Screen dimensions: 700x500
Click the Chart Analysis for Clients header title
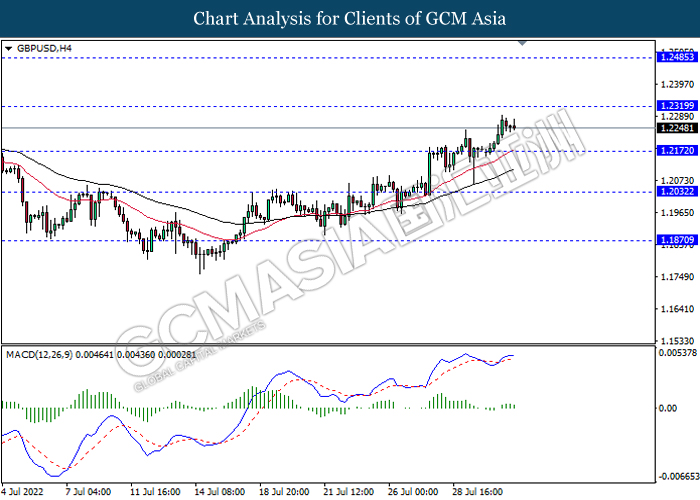tap(350, 18)
